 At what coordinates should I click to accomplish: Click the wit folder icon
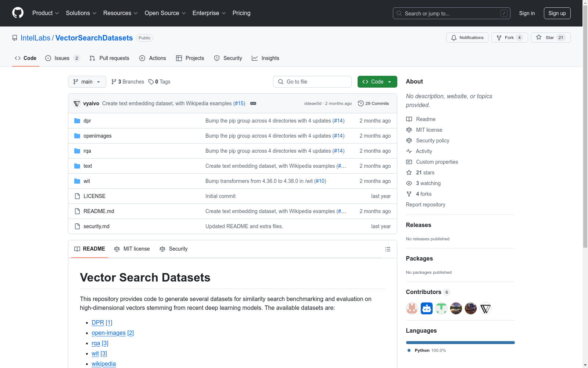click(x=77, y=181)
